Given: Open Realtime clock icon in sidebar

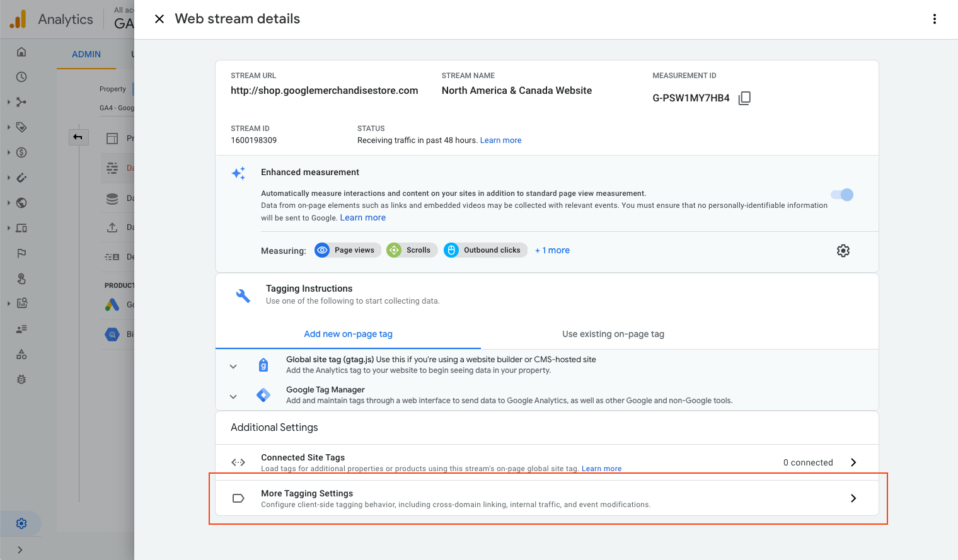Looking at the screenshot, I should coord(21,77).
